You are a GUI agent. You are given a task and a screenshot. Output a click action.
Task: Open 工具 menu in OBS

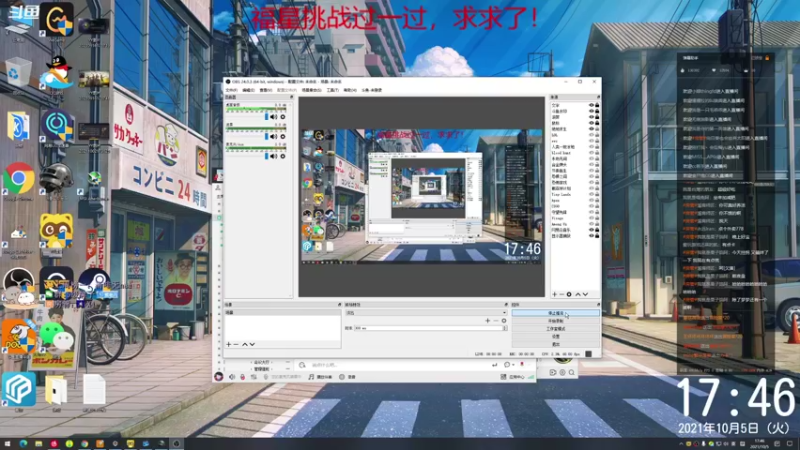coord(332,90)
